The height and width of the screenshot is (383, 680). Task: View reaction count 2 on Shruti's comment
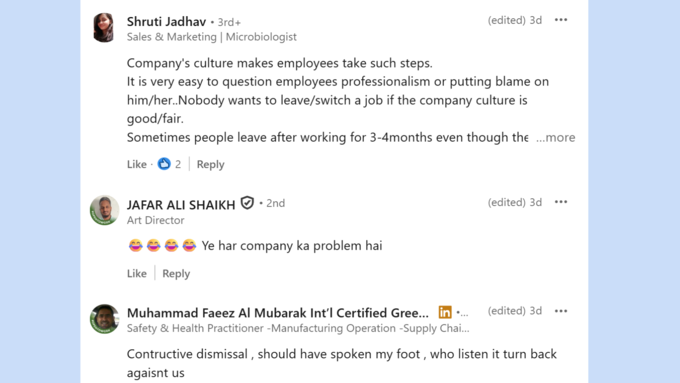click(x=178, y=164)
